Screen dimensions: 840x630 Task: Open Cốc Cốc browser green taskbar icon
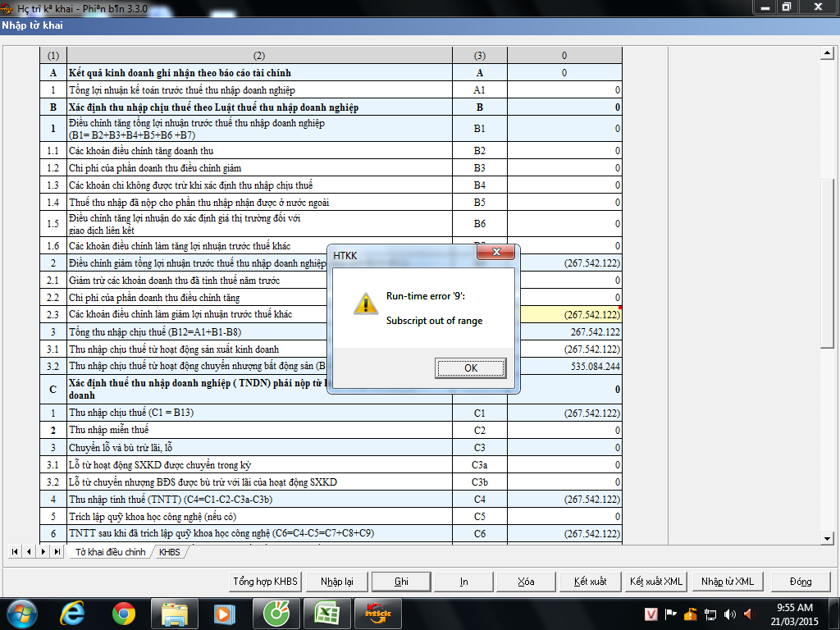(x=276, y=613)
